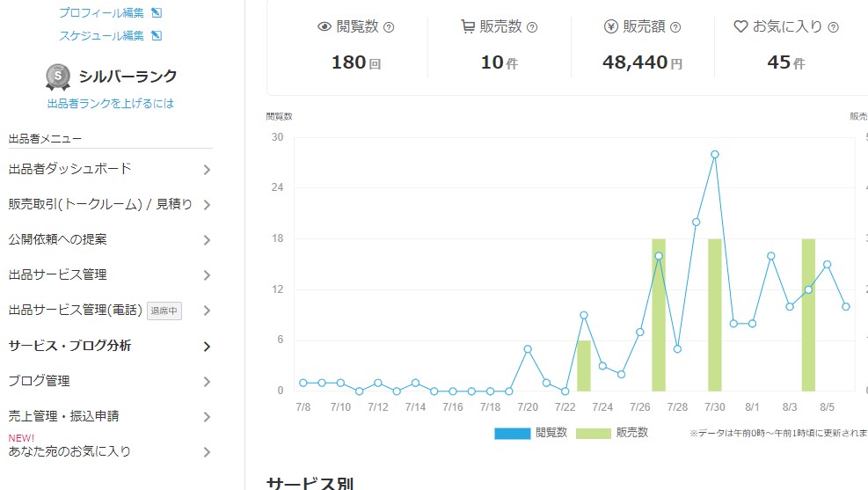Screen dimensions: 868x490
Task: Toggle 閲覧数 series via blue legend swatch
Action: point(512,433)
